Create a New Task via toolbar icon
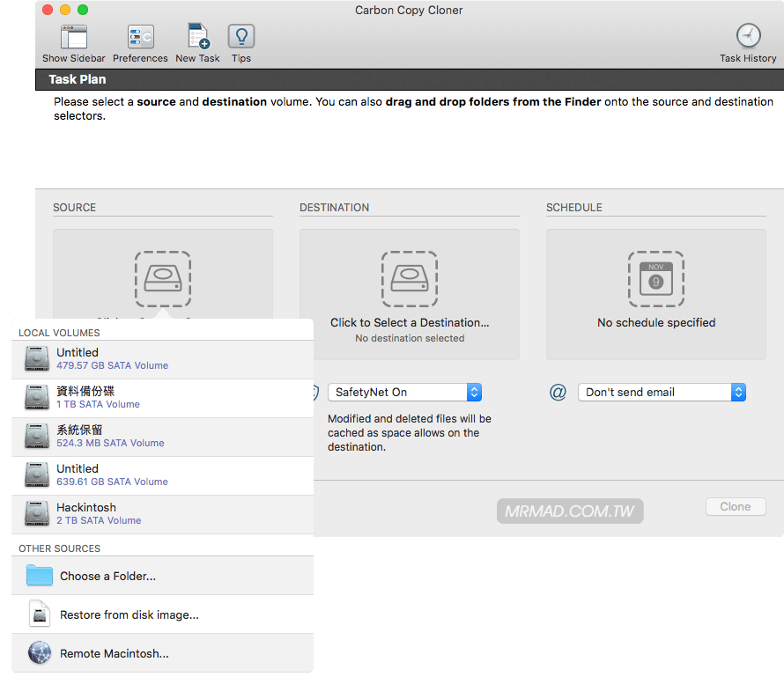Screen dimensions: 784x684 (198, 36)
